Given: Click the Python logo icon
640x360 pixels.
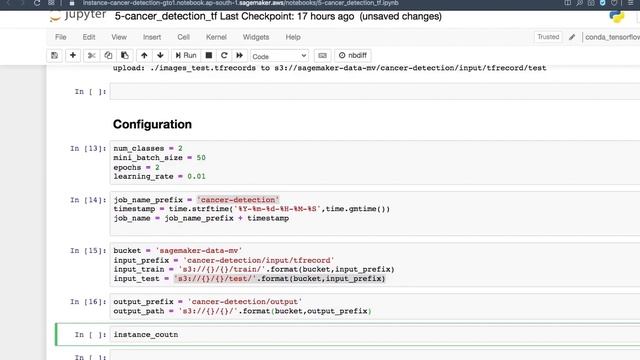Looking at the screenshot, I should pyautogui.click(x=616, y=16).
